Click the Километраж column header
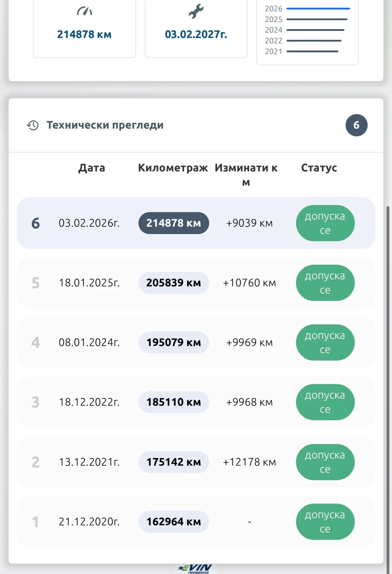 click(x=173, y=168)
